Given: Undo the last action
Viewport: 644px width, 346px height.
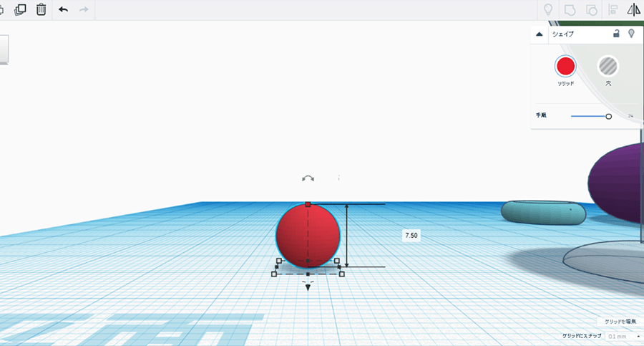Looking at the screenshot, I should point(63,9).
